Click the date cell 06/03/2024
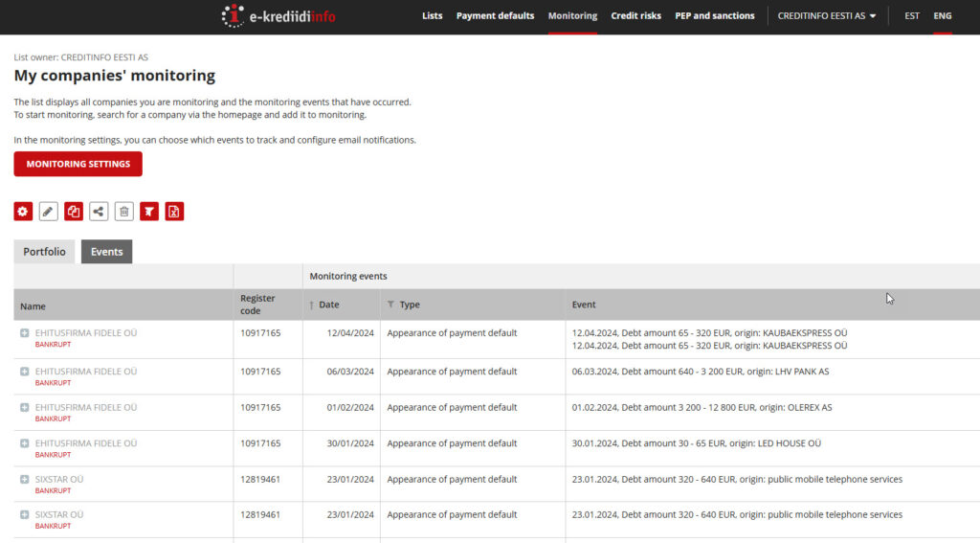The width and height of the screenshot is (980, 543). (x=350, y=372)
